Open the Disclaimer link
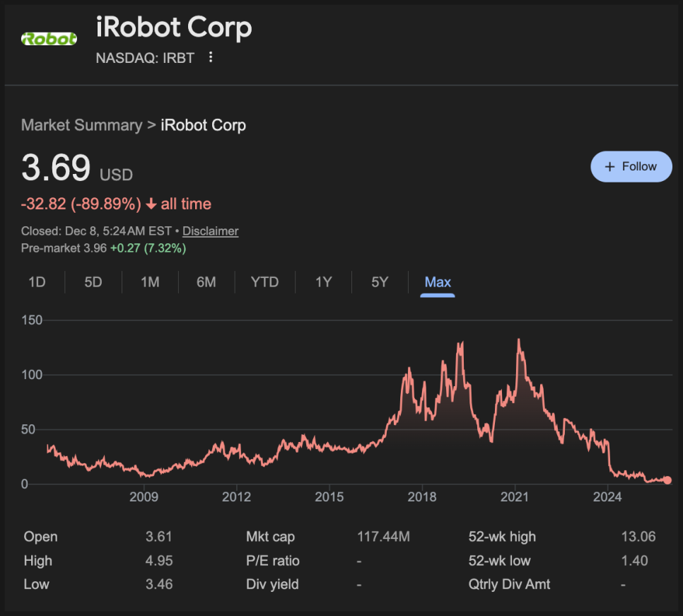 pyautogui.click(x=210, y=231)
